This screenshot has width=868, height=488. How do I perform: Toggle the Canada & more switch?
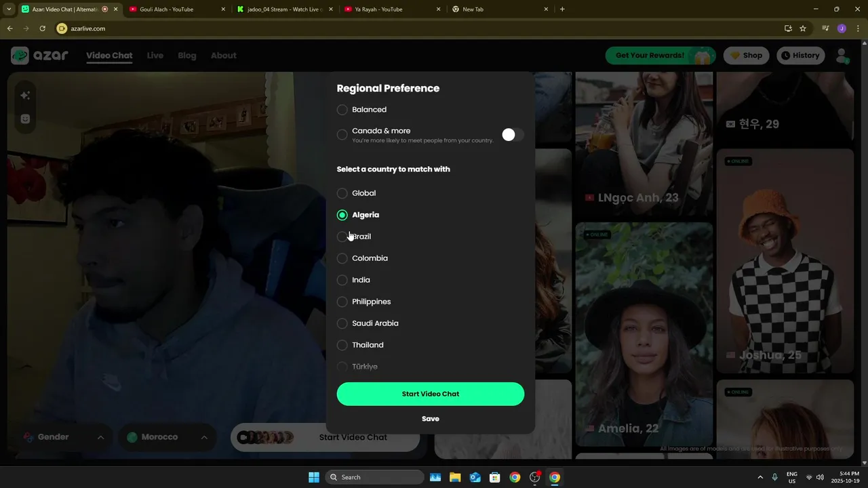click(513, 135)
